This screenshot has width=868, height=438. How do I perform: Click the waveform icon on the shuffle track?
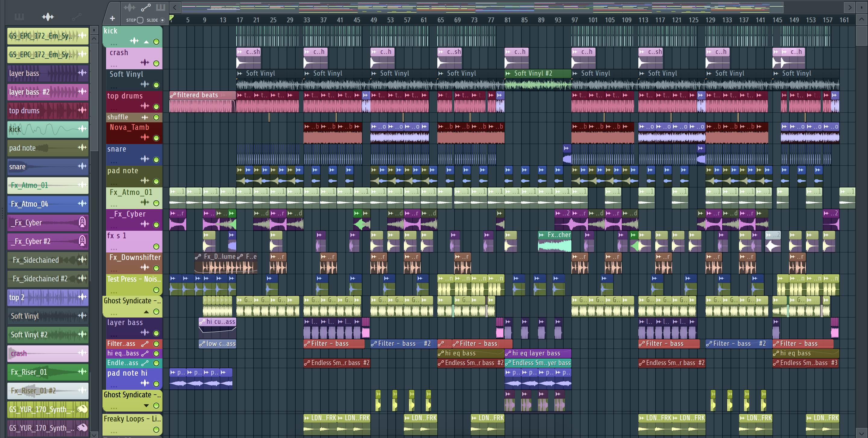[145, 117]
